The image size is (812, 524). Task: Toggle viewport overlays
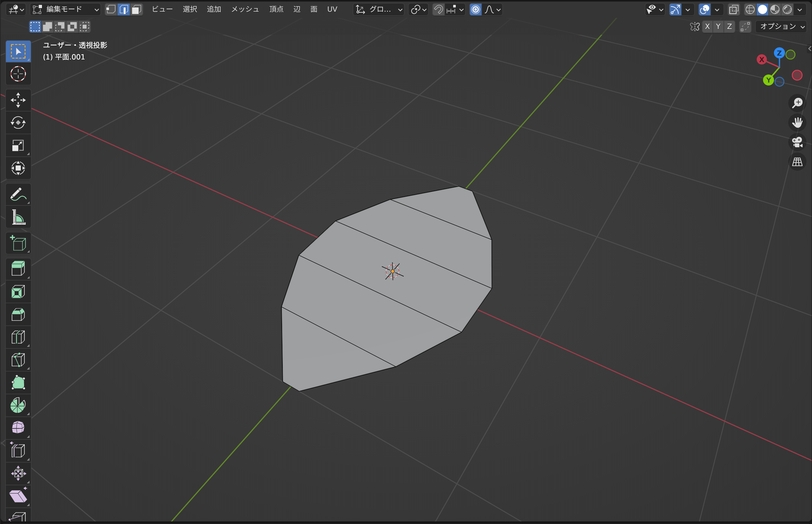click(704, 9)
